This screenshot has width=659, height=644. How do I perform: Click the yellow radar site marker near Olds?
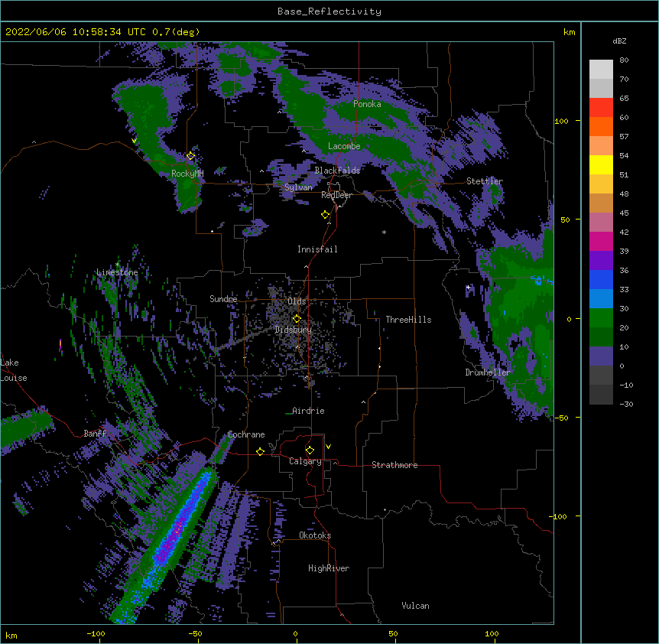pyautogui.click(x=297, y=318)
